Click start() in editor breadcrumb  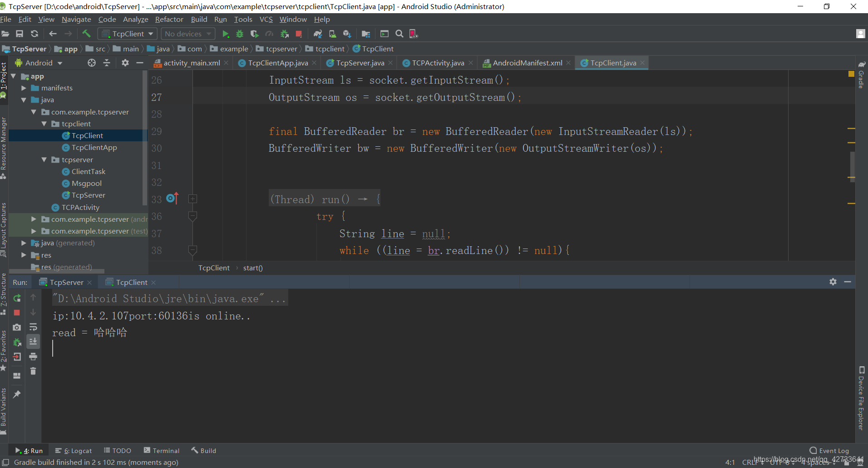(253, 268)
